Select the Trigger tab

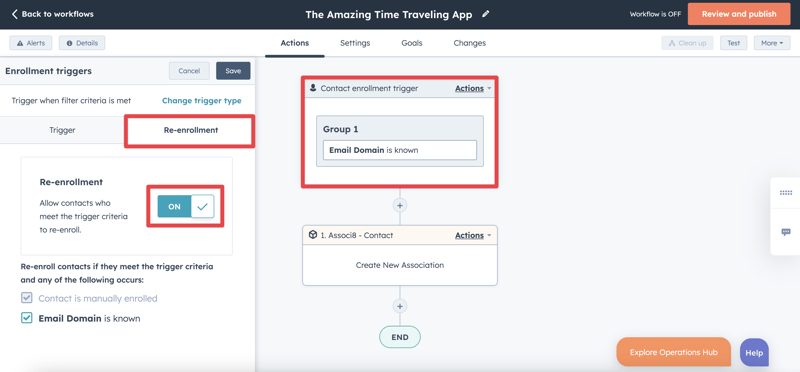tap(62, 130)
